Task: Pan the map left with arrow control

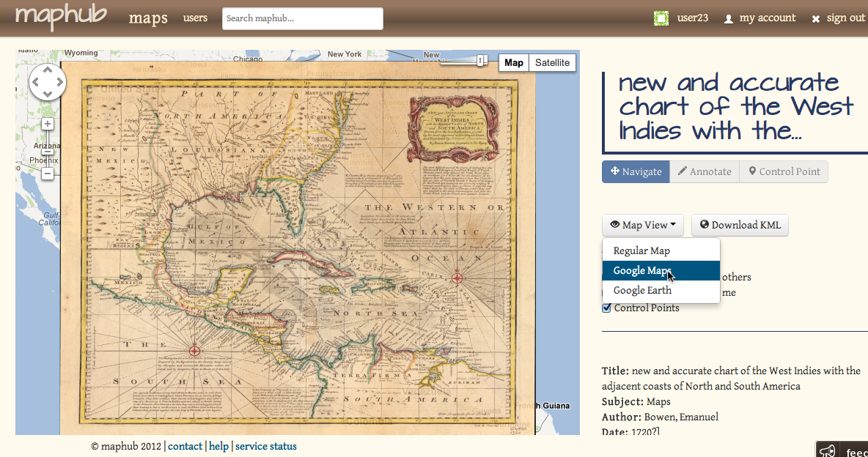Action: pos(36,82)
